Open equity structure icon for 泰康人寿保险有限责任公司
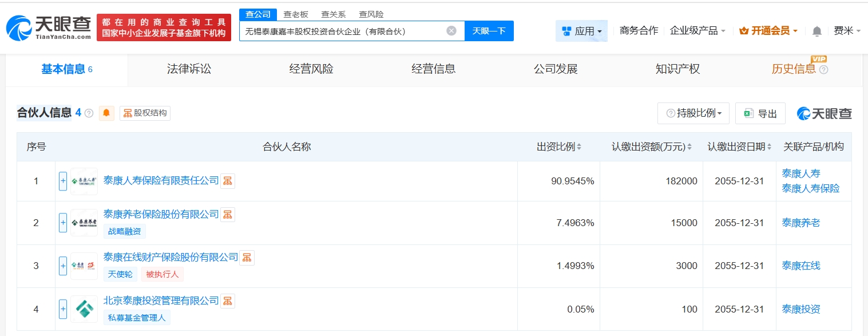This screenshot has width=868, height=336. (228, 181)
